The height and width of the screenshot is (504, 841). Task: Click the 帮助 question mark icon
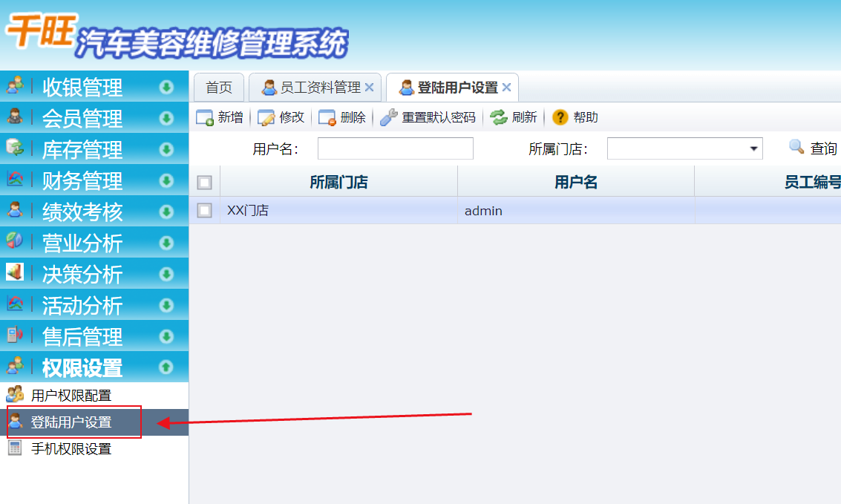560,117
